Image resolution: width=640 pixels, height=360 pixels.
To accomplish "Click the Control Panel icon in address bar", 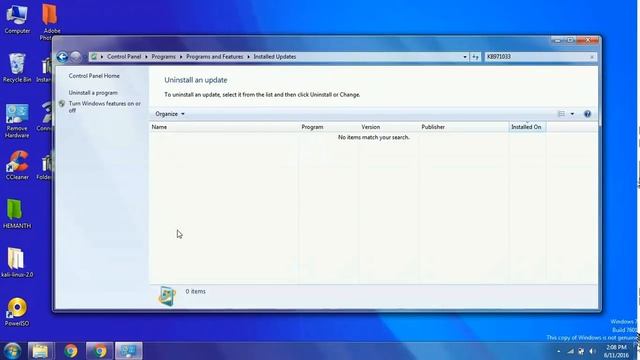I will click(94, 57).
